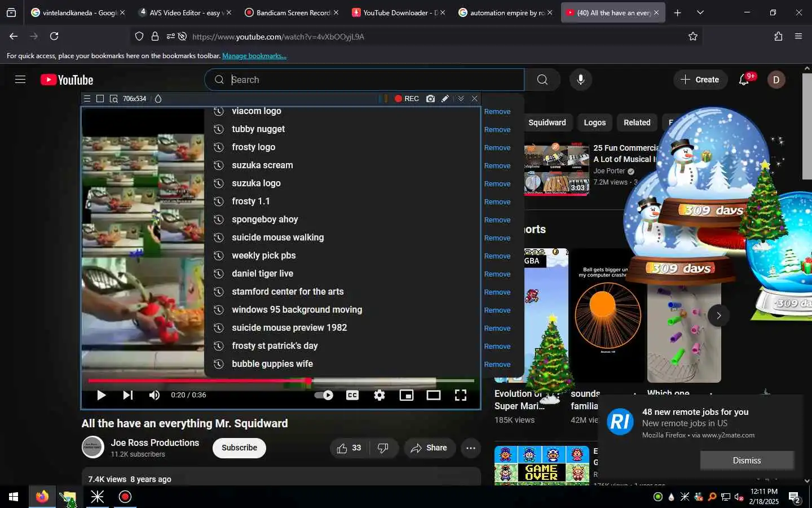Screen dimensions: 812x508
Task: Remove 'frosty logo' from search history
Action: tap(497, 148)
